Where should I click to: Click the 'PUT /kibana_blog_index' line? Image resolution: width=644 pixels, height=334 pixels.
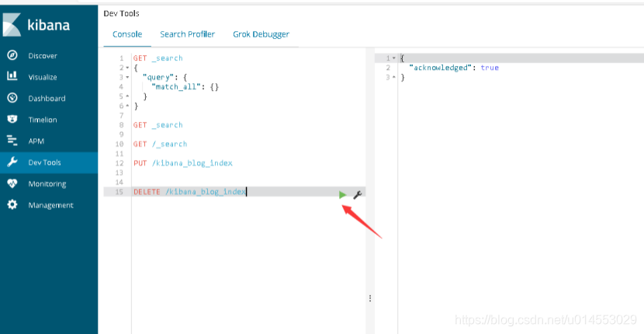click(x=183, y=163)
